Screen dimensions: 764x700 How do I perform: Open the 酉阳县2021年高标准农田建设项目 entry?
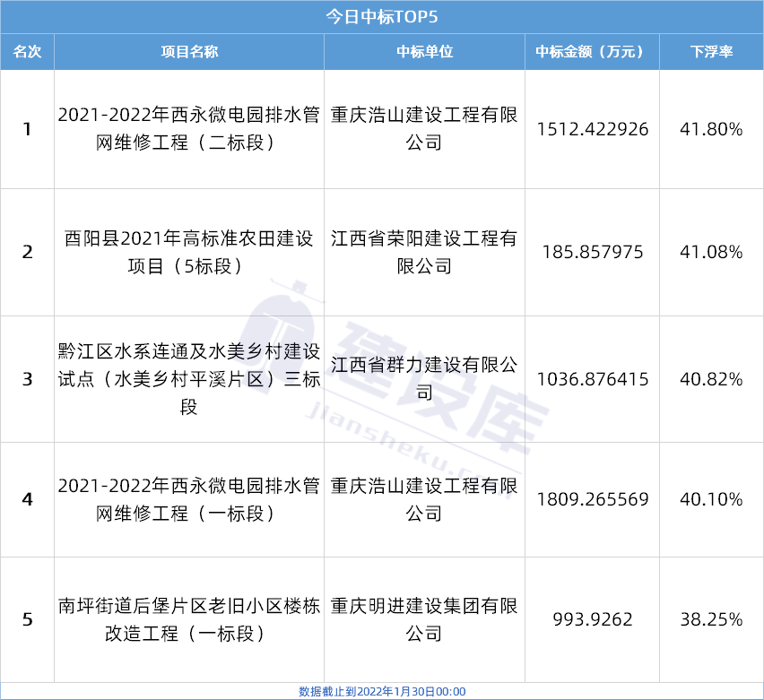(x=189, y=253)
